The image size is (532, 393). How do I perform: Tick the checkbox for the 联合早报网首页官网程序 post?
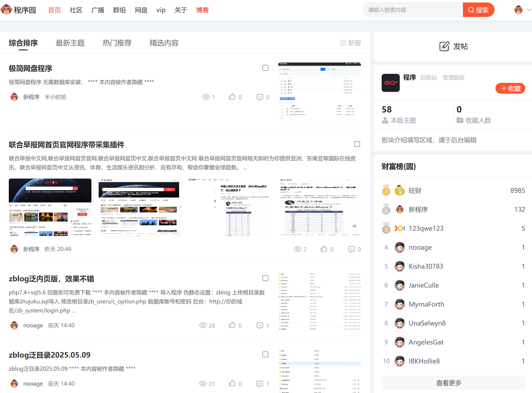[x=357, y=144]
